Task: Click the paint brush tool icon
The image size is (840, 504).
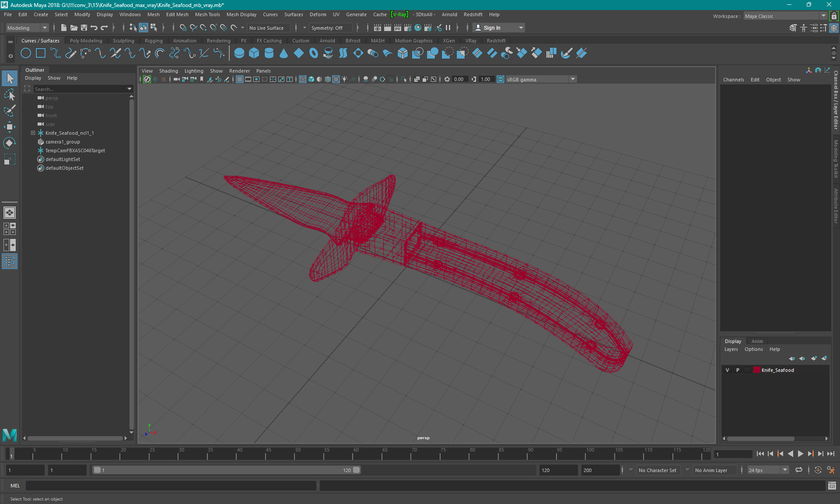Action: tap(10, 110)
